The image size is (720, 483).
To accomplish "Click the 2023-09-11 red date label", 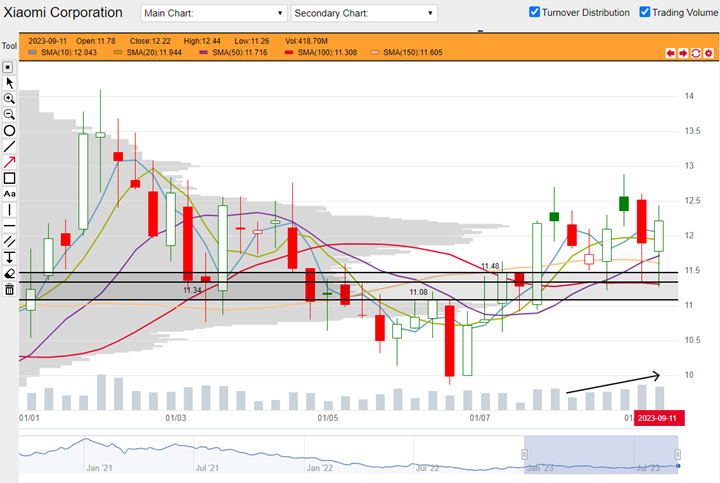I will point(659,418).
